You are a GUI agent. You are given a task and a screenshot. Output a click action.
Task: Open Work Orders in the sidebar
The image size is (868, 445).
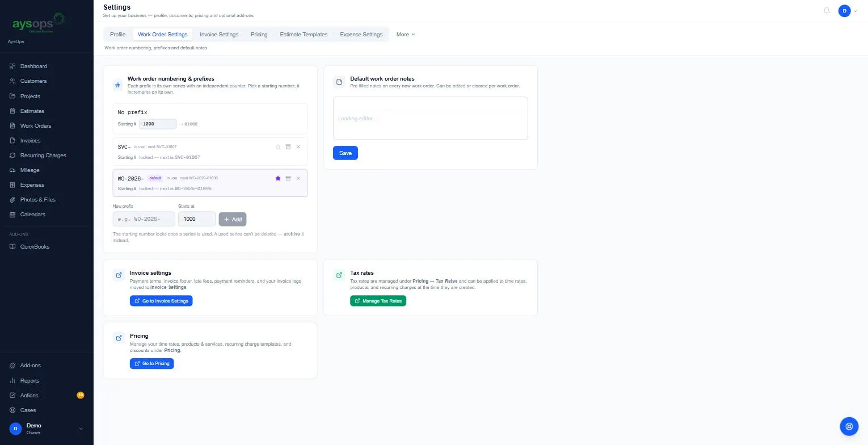(x=47, y=126)
